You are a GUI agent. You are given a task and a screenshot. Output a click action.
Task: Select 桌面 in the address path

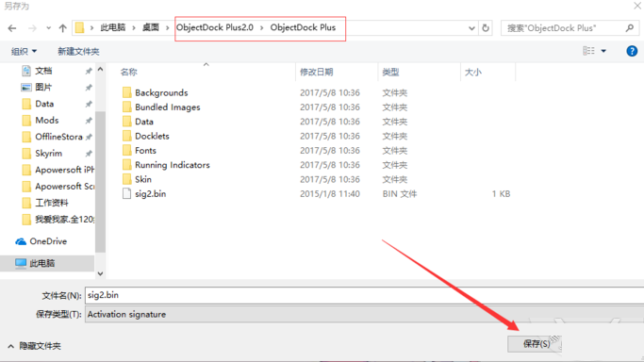click(x=150, y=27)
